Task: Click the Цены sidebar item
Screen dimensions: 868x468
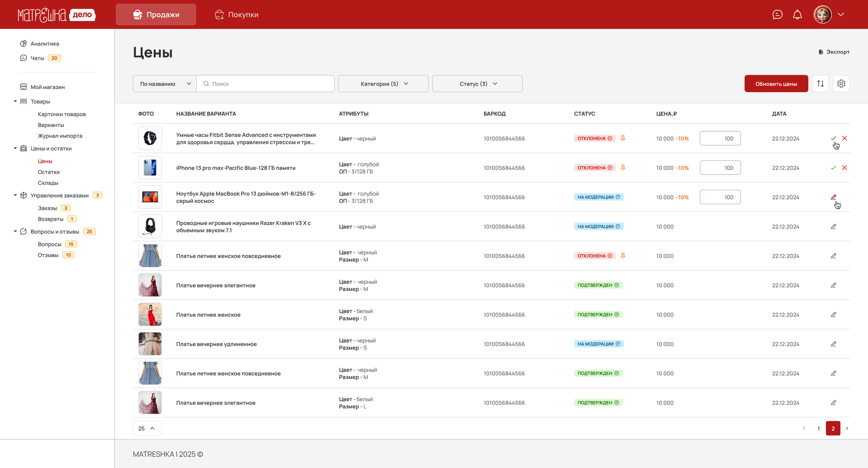Action: click(45, 161)
